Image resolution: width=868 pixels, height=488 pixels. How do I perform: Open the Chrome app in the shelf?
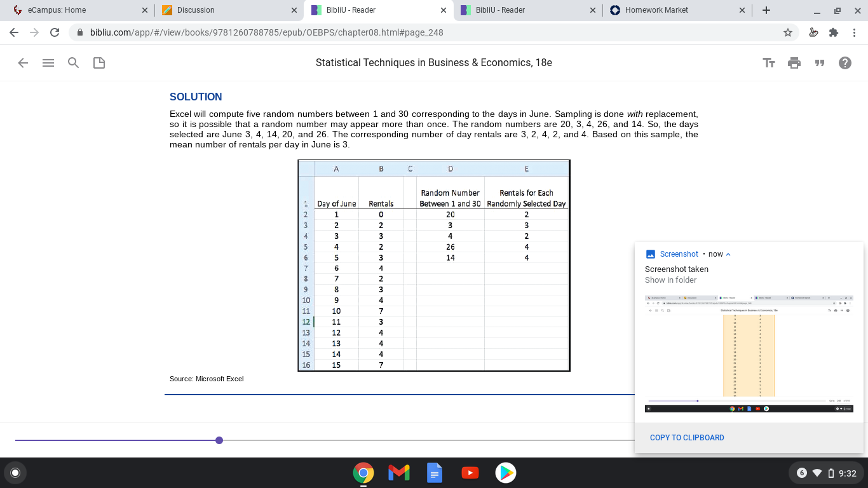coord(363,473)
